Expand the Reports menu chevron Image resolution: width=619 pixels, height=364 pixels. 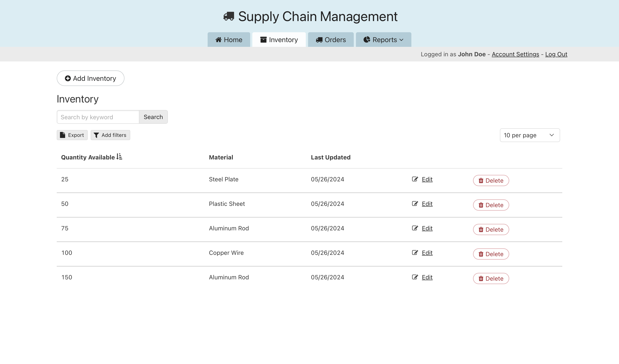tap(401, 40)
